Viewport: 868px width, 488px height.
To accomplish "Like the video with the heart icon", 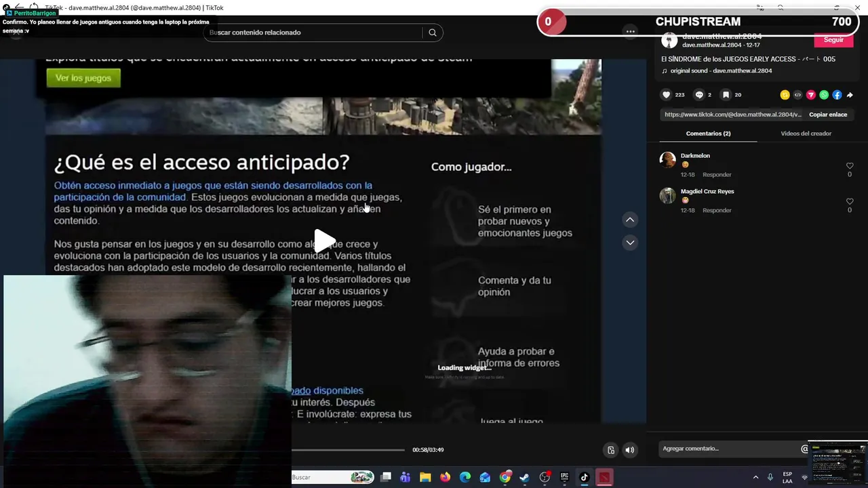I will [666, 95].
